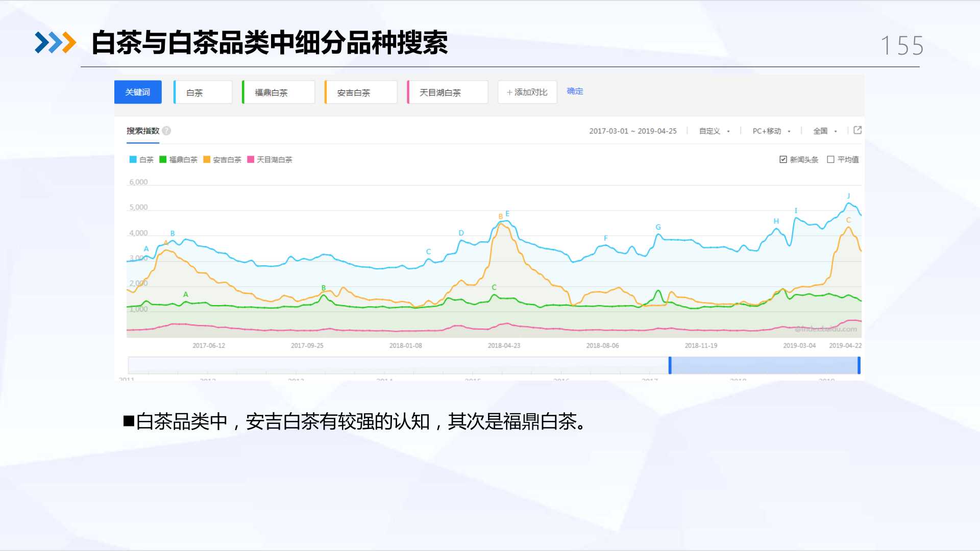Viewport: 980px width, 551px height.
Task: Uncheck the 新闻头条 checkbox
Action: 783,160
